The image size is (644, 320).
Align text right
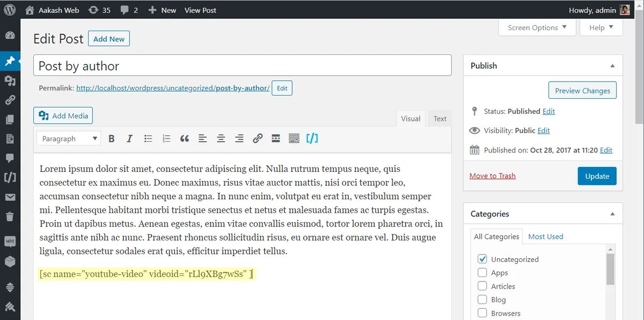coord(239,139)
